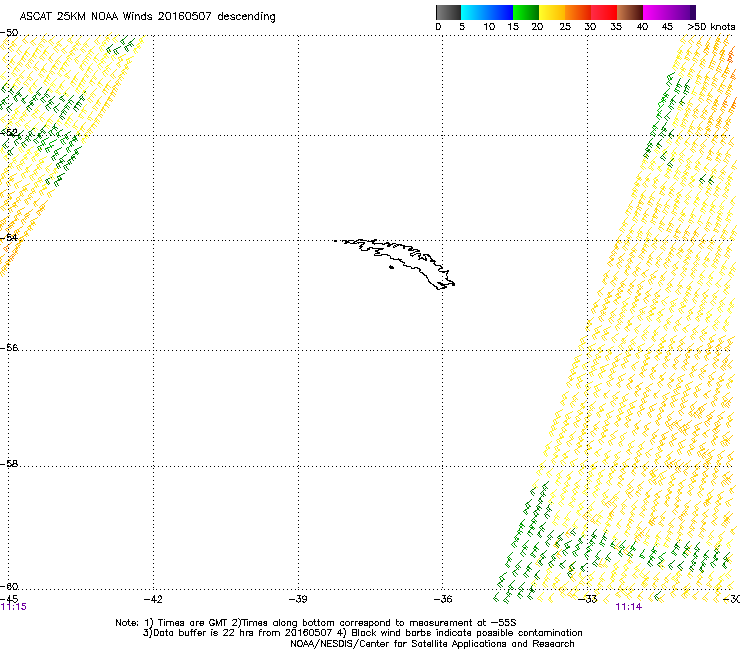Click the blue 10-15 knots legend color

coord(500,12)
